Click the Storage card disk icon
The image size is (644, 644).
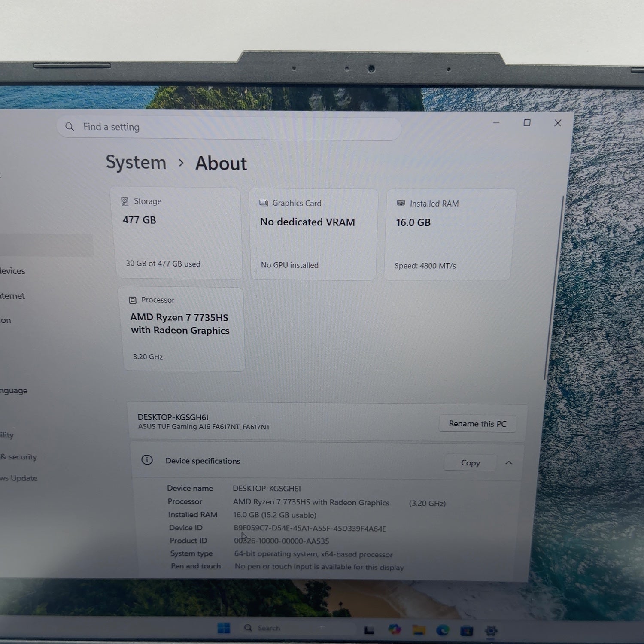click(125, 201)
